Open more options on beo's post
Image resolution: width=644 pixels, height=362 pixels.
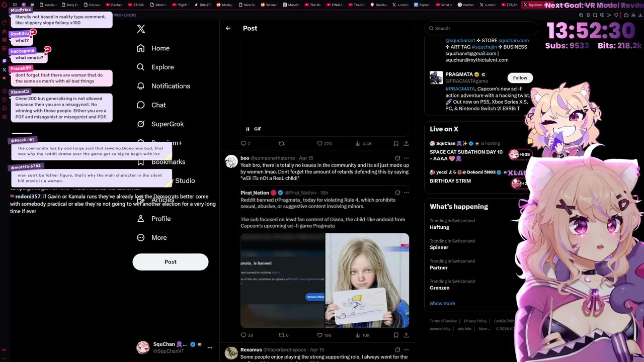click(406, 158)
